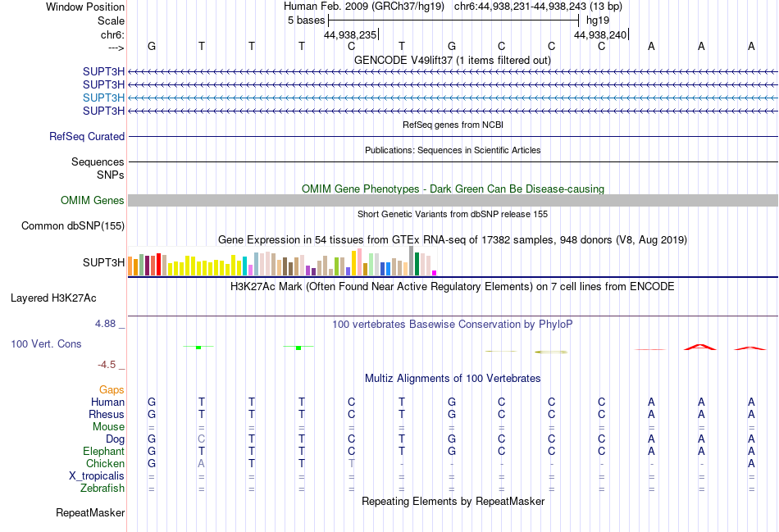Click the RepeatMasker track label
This screenshot has width=779, height=532.
pos(90,512)
